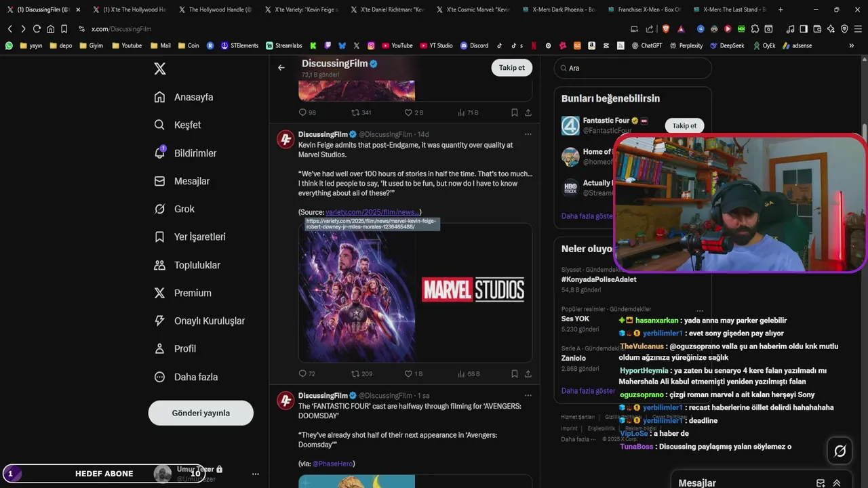The width and height of the screenshot is (868, 488).
Task: Switch to X'te Variety Kevin Feige tab
Action: click(302, 9)
